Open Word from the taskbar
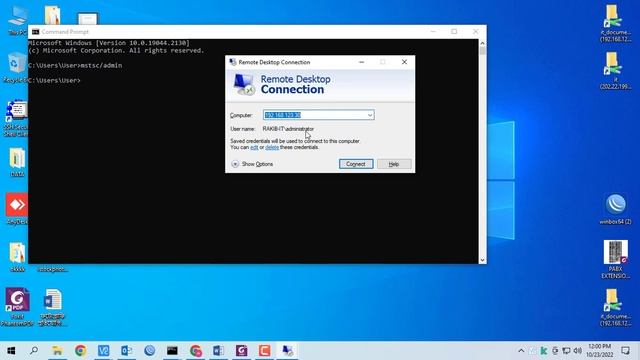The height and width of the screenshot is (360, 640). pos(218,351)
